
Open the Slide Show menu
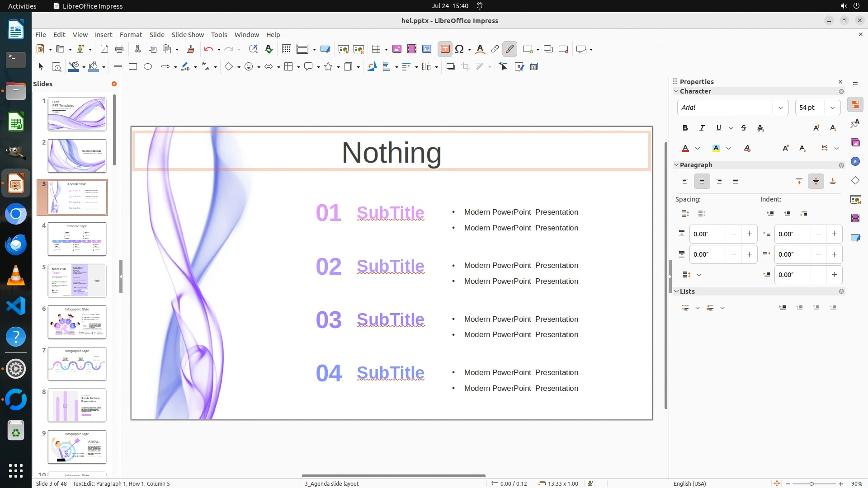pyautogui.click(x=187, y=35)
